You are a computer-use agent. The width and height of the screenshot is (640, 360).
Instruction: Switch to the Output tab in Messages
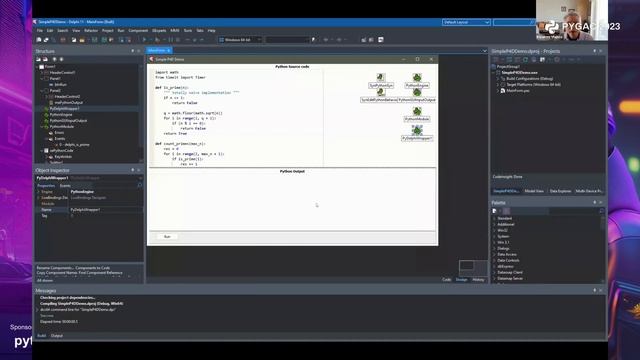[57, 336]
